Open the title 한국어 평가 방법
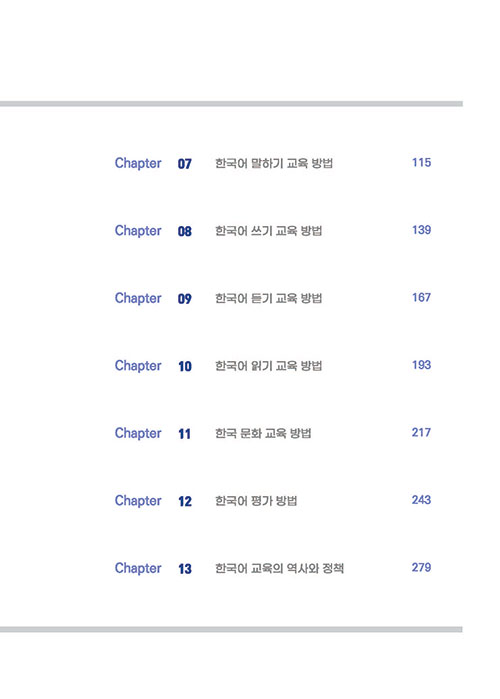The width and height of the screenshot is (500, 699). coord(256,501)
